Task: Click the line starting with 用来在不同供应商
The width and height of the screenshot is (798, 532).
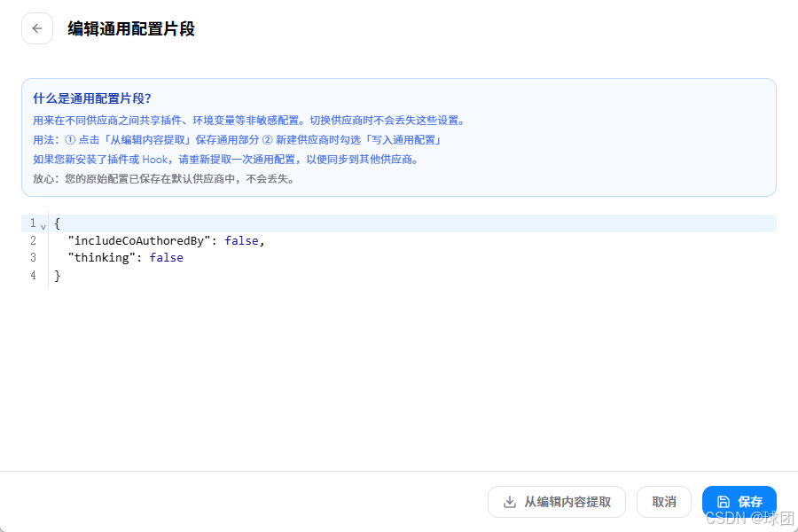Action: pyautogui.click(x=249, y=121)
